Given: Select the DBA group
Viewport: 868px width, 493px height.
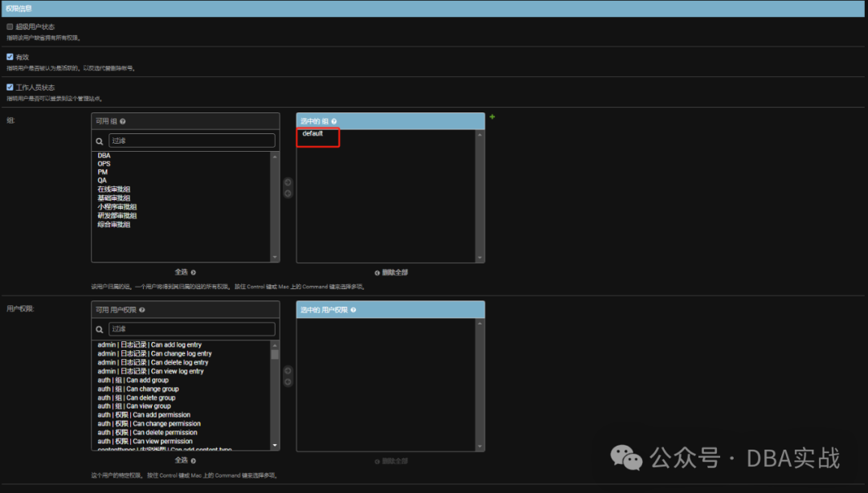Looking at the screenshot, I should pyautogui.click(x=104, y=156).
